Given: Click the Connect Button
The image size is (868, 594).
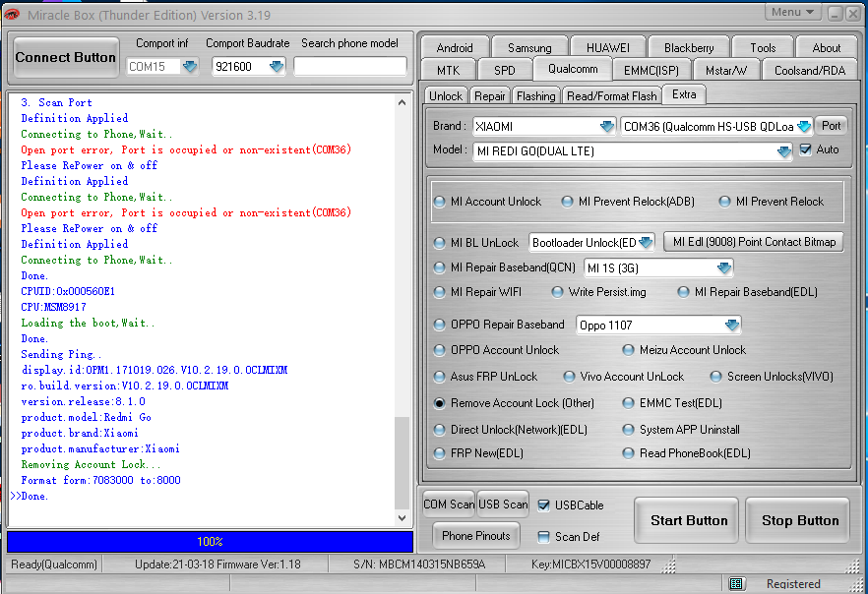Looking at the screenshot, I should pyautogui.click(x=65, y=57).
